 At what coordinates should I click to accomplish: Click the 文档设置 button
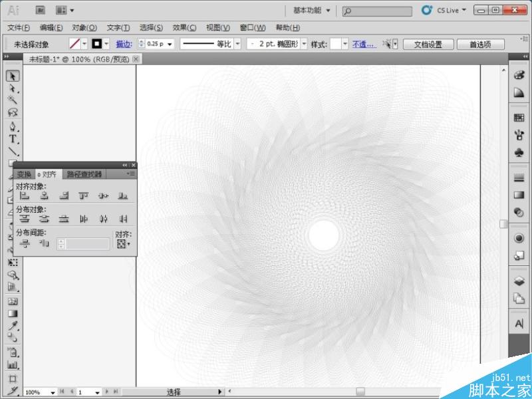click(428, 45)
